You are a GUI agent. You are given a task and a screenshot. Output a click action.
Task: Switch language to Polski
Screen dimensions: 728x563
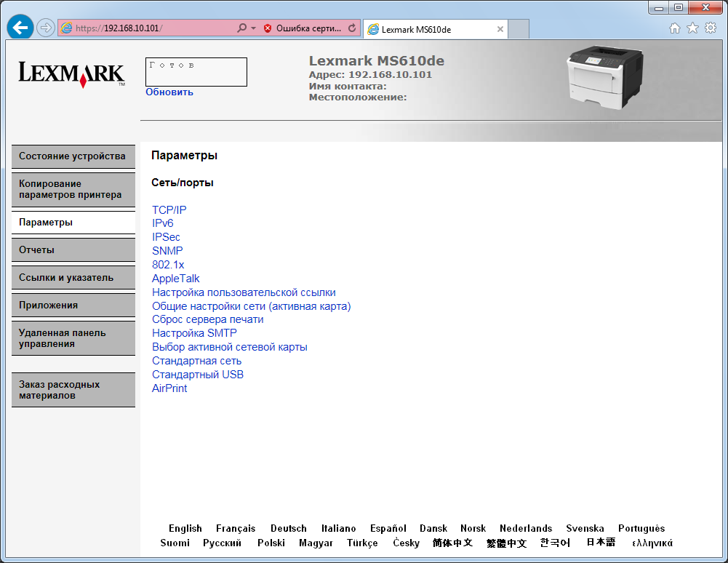(x=271, y=543)
